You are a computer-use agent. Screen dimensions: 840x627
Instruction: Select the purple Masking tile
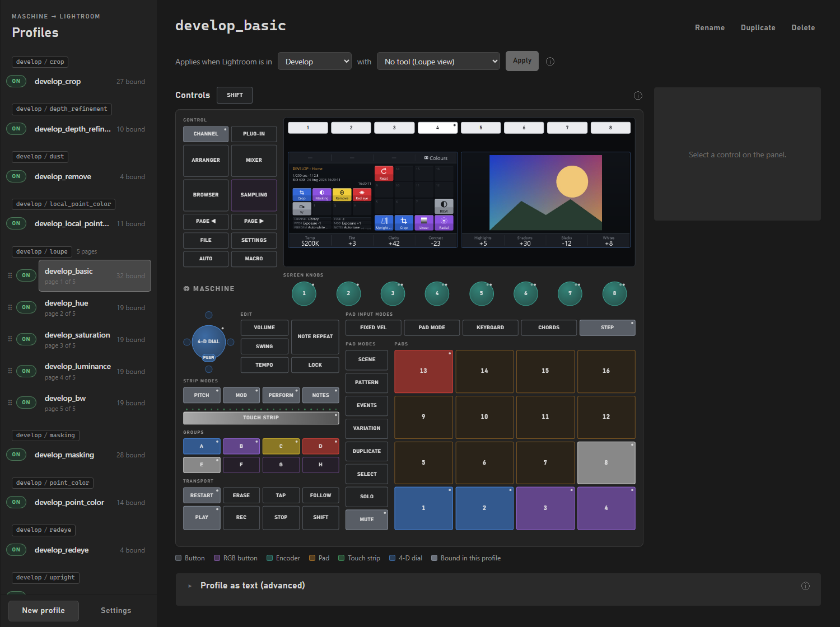(322, 194)
